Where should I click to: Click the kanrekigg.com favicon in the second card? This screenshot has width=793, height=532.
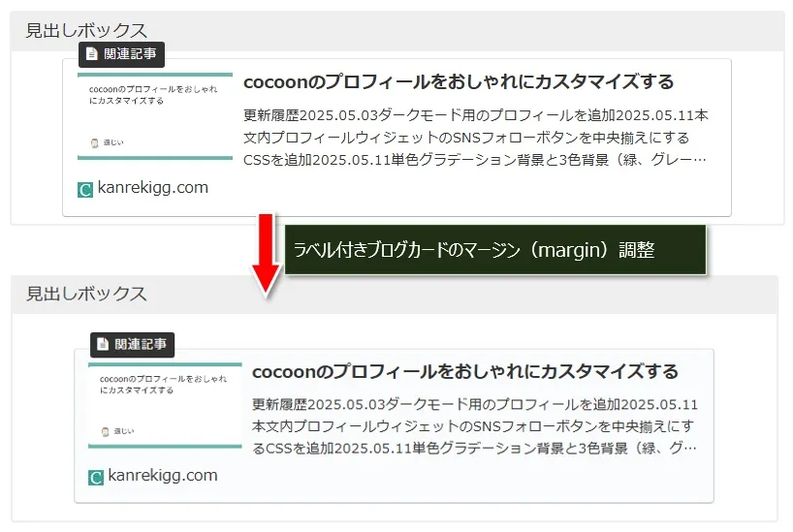(x=96, y=477)
